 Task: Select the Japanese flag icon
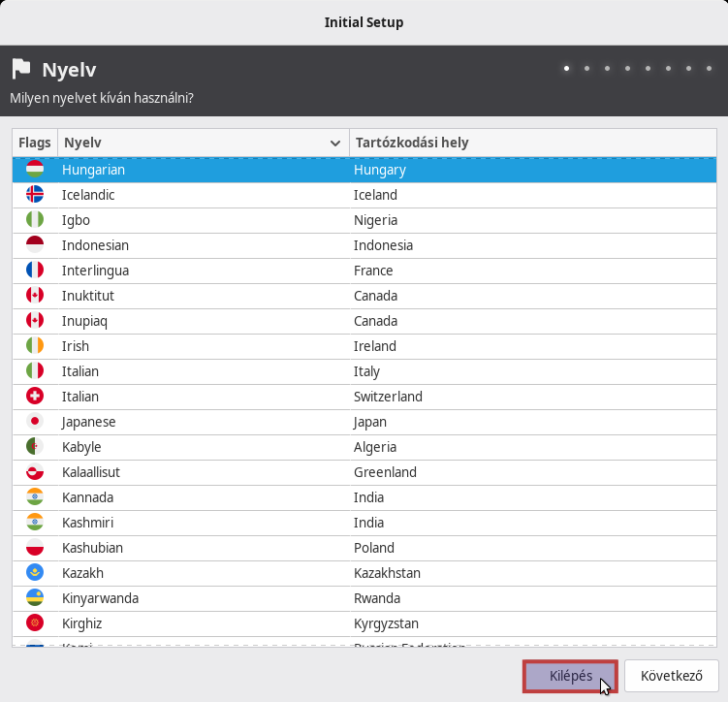tap(35, 422)
